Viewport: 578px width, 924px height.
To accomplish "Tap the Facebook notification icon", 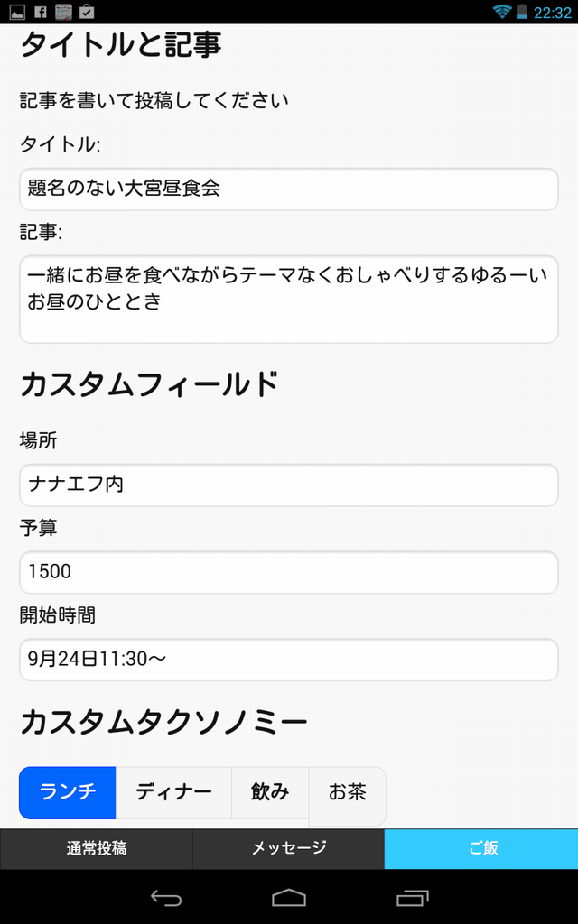I will point(40,12).
